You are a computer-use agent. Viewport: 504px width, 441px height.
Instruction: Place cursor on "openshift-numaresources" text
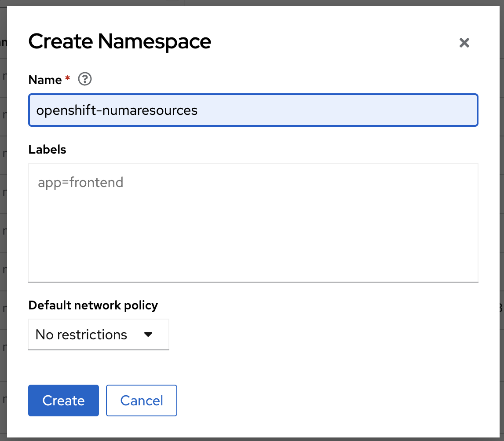pyautogui.click(x=117, y=110)
